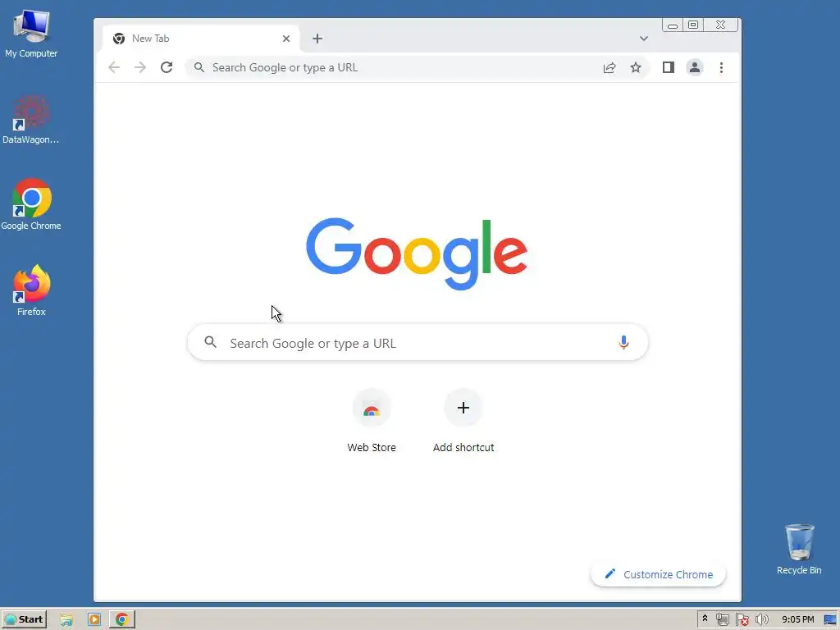Viewport: 840px width, 630px height.
Task: Click the magnifier icon in the address bar
Action: pos(199,67)
